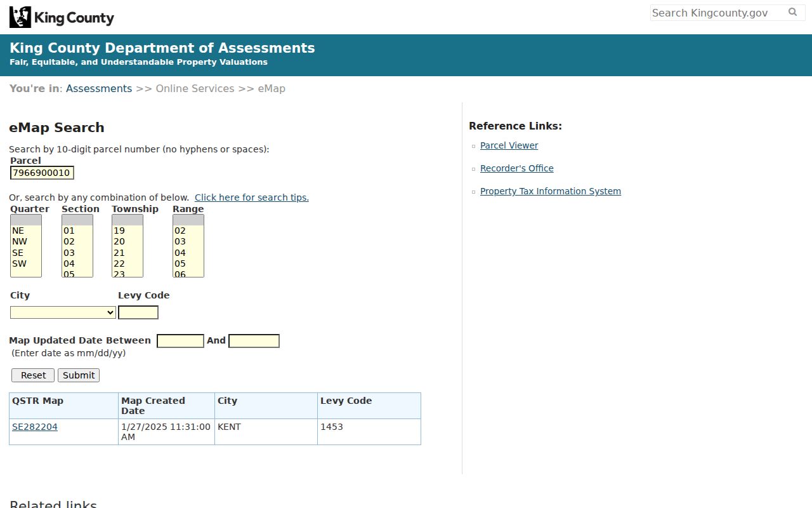Click the Levy Code input field

tap(138, 312)
